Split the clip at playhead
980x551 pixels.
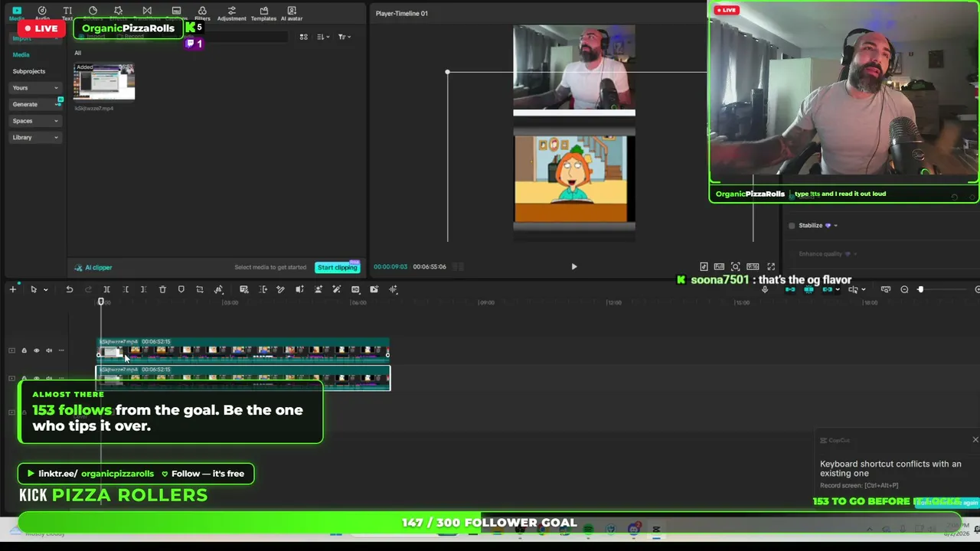pos(106,289)
